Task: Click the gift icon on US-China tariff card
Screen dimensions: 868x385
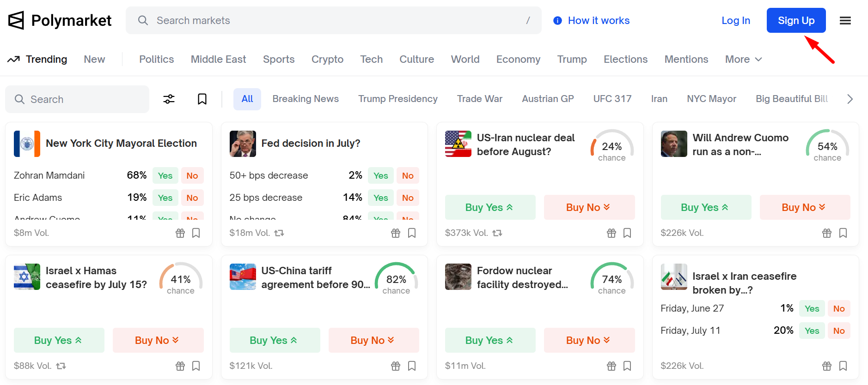Action: (396, 366)
